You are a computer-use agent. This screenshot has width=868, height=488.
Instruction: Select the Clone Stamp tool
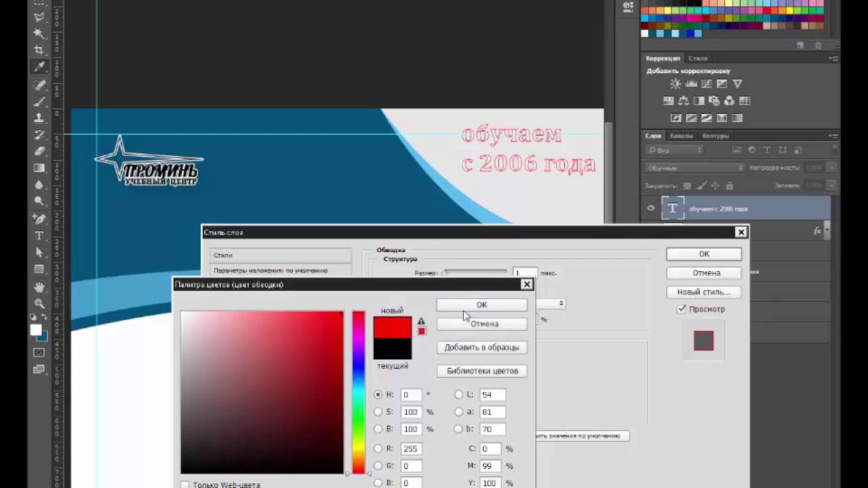pos(39,118)
